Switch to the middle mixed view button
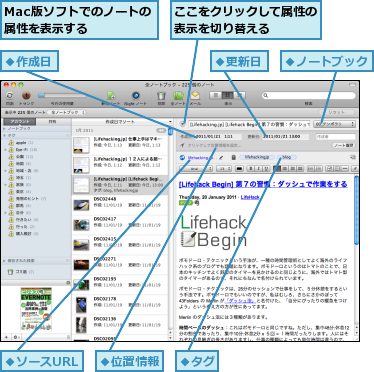Image resolution: width=374 pixels, height=372 pixels. click(228, 96)
